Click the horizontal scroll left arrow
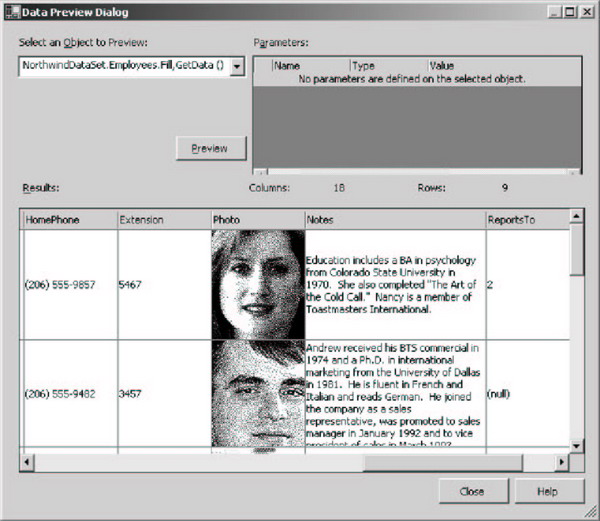 (27, 462)
